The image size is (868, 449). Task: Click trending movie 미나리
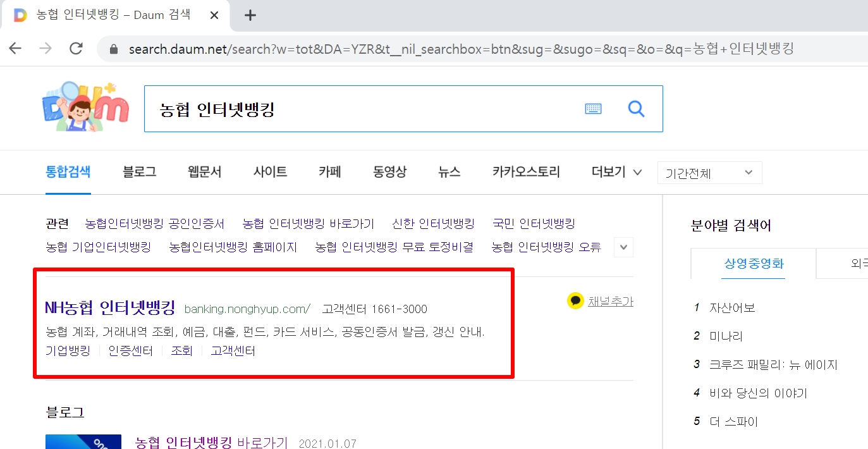click(x=726, y=336)
